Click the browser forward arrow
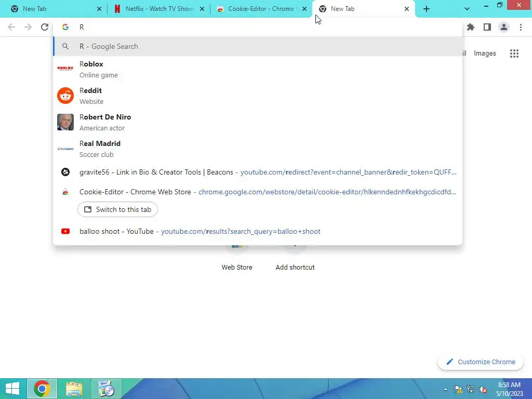This screenshot has width=532, height=399. (28, 27)
